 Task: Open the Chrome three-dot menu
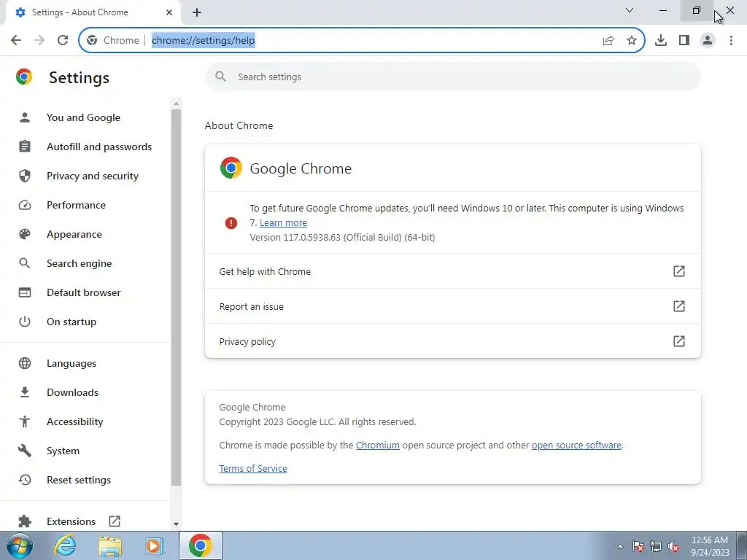[x=731, y=41]
